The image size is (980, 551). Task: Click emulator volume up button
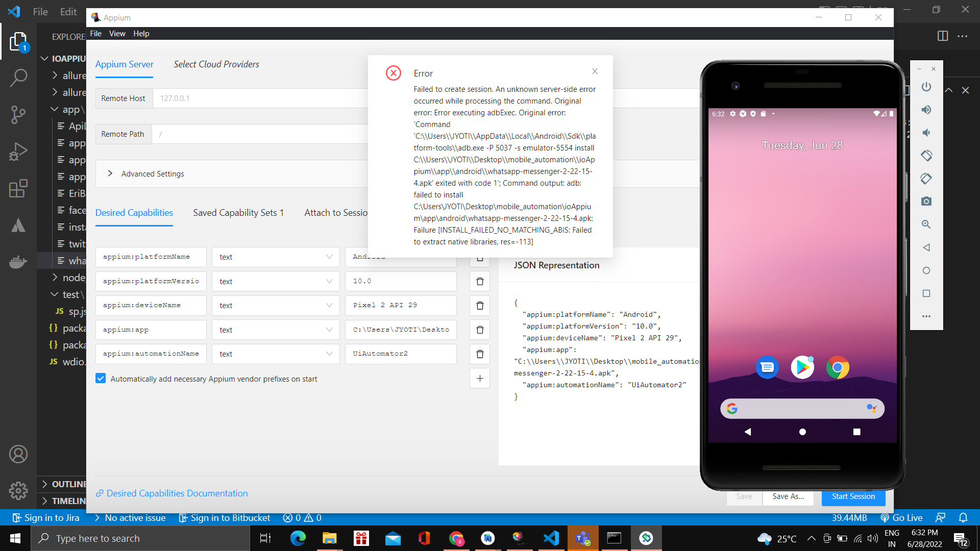coord(926,110)
